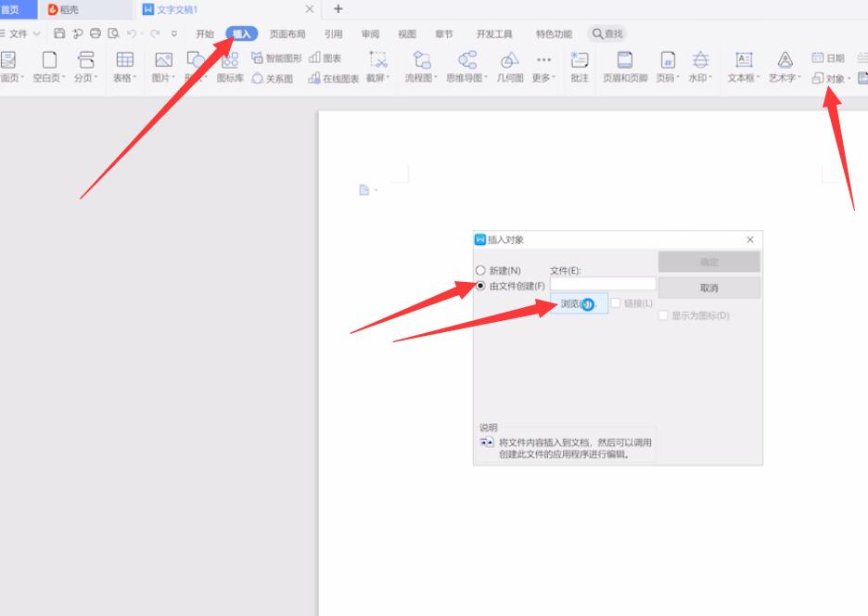This screenshot has width=868, height=616.
Task: Click the small page icon in document margin
Action: (x=364, y=190)
